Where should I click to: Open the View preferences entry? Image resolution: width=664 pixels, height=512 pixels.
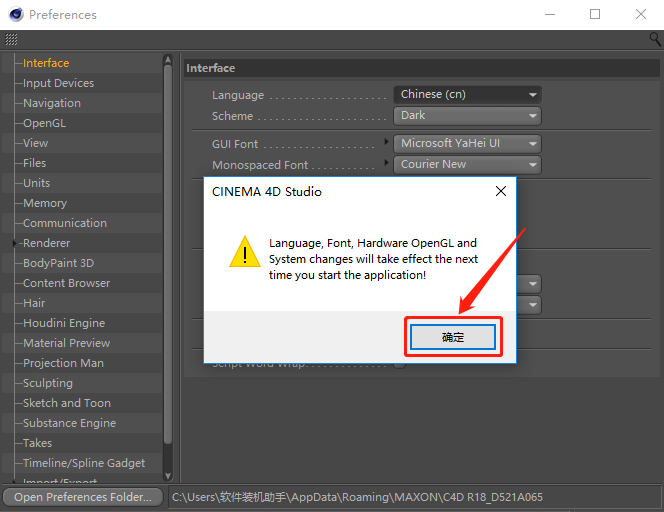click(36, 143)
